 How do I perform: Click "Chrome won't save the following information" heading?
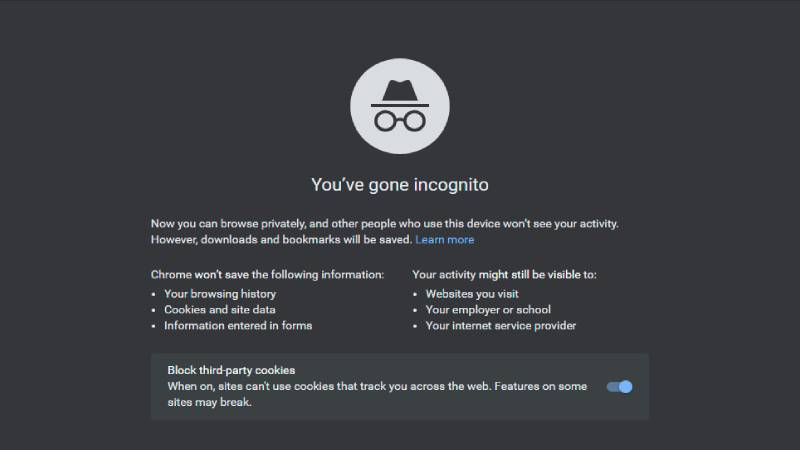267,274
